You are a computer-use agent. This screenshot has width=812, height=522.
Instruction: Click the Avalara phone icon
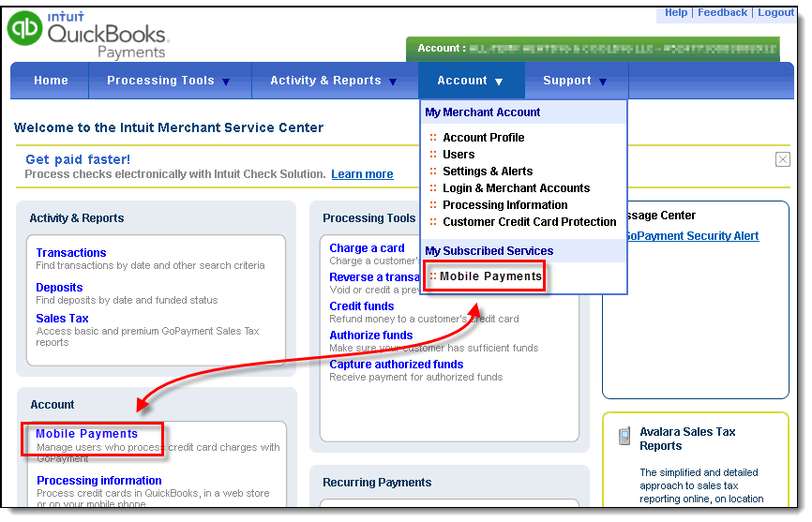tap(625, 436)
